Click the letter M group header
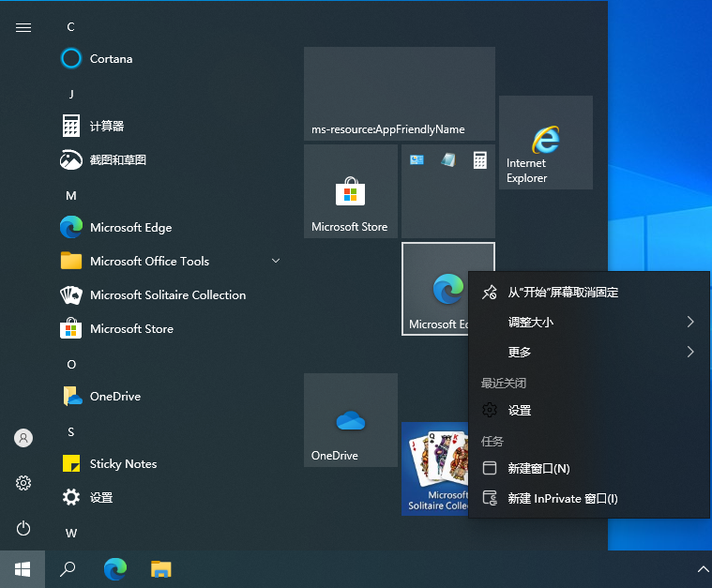This screenshot has height=588, width=712. (x=71, y=196)
